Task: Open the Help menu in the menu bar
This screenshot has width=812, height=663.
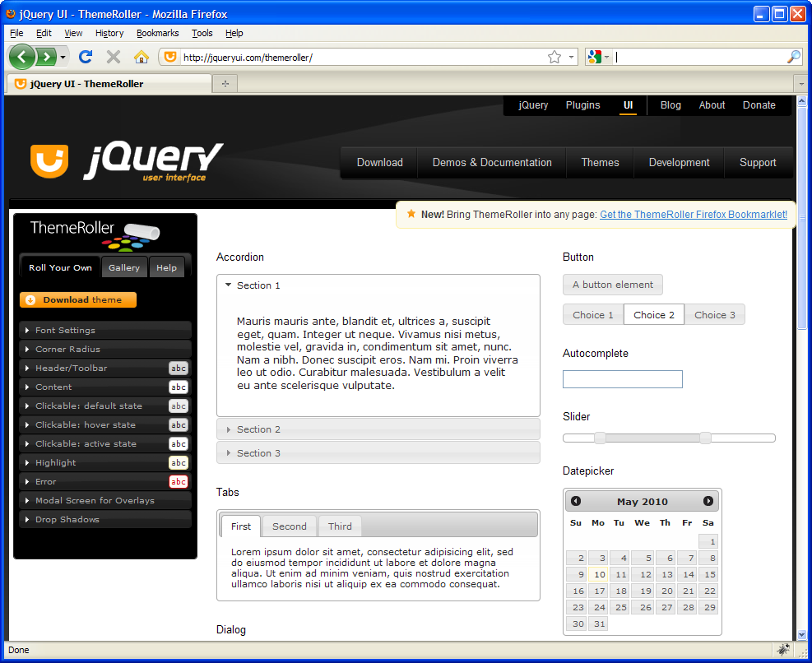Action: (234, 33)
